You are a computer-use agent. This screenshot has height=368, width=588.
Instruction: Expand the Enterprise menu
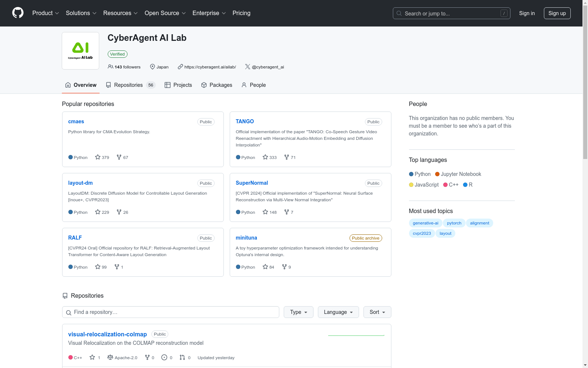(209, 13)
